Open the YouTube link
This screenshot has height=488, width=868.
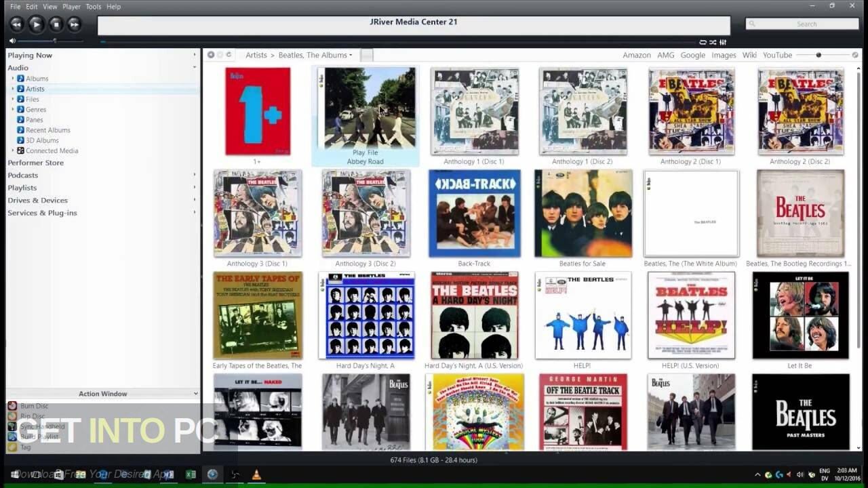pos(777,55)
